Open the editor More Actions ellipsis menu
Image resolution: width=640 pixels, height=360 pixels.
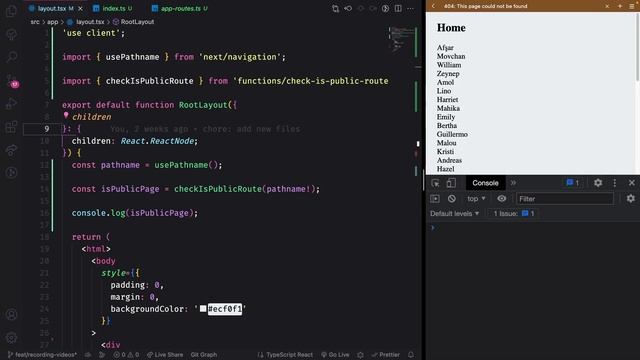[x=411, y=9]
